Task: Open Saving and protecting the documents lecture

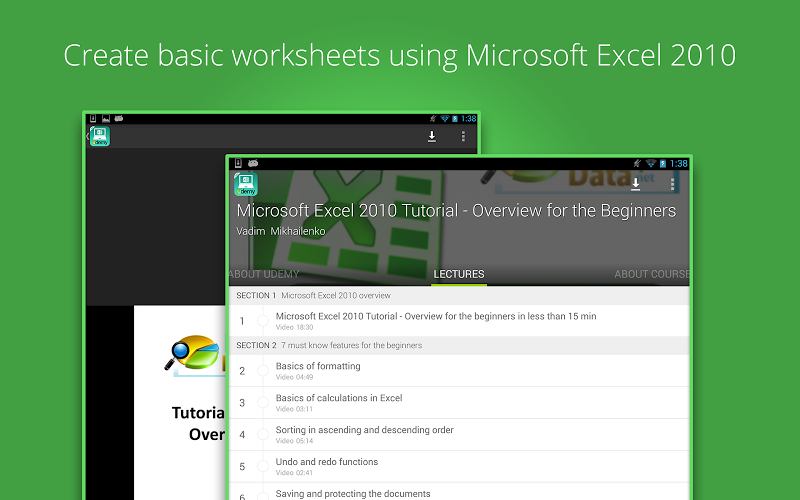Action: tap(459, 492)
